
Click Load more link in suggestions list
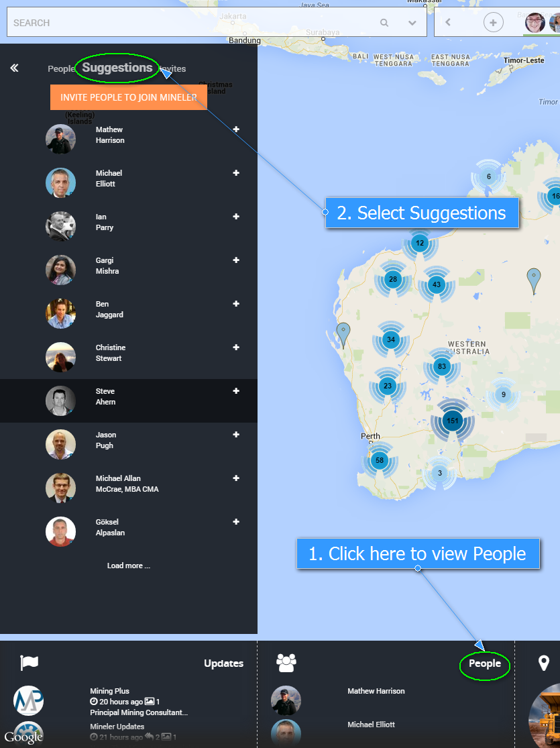click(x=129, y=566)
